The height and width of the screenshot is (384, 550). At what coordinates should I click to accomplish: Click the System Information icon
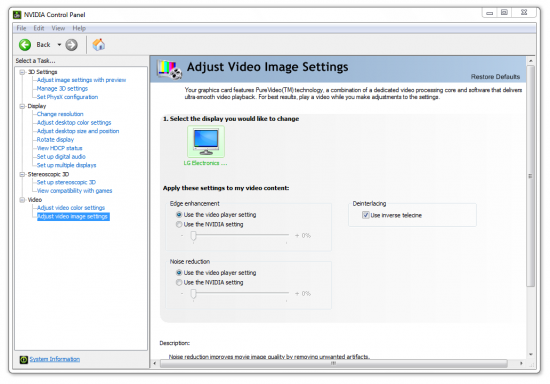pos(24,359)
